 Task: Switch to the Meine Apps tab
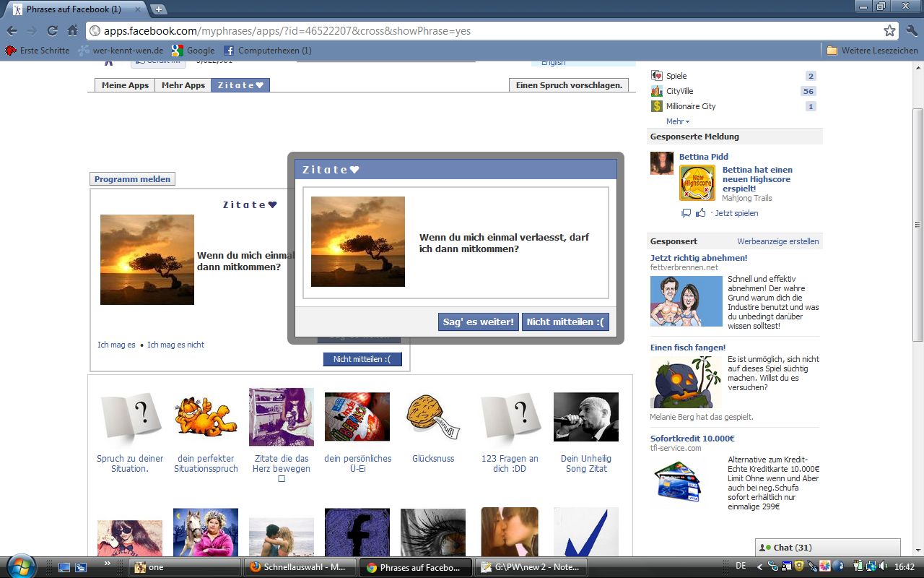click(125, 85)
